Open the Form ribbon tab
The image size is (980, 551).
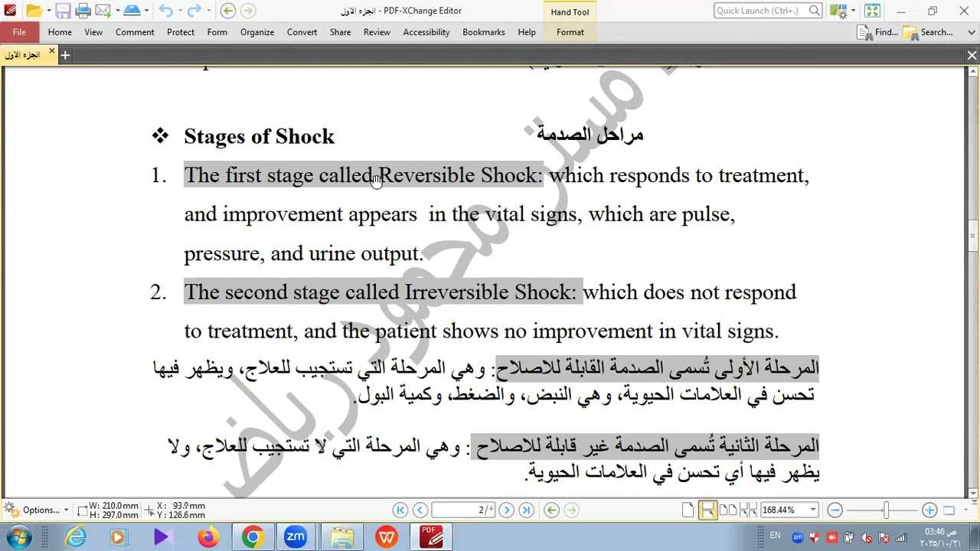[x=217, y=32]
